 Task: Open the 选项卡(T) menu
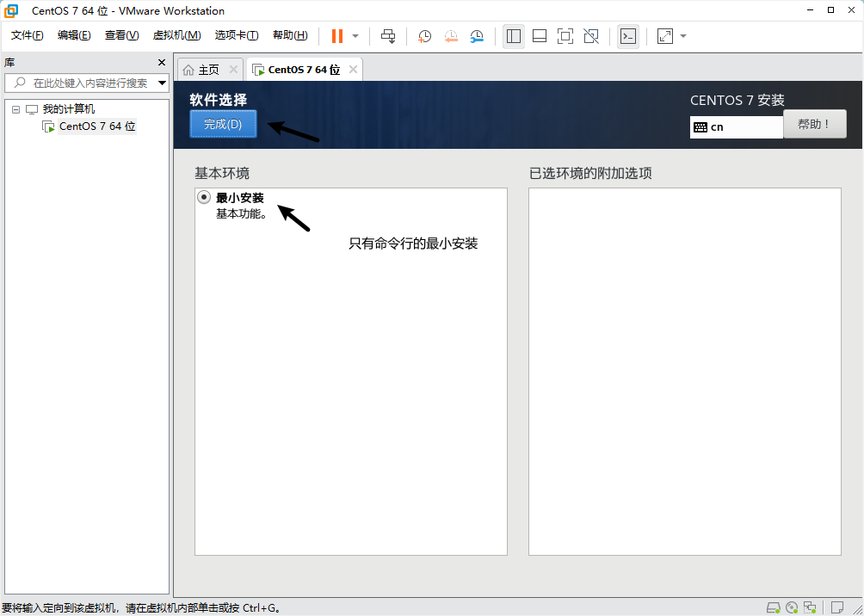click(237, 36)
